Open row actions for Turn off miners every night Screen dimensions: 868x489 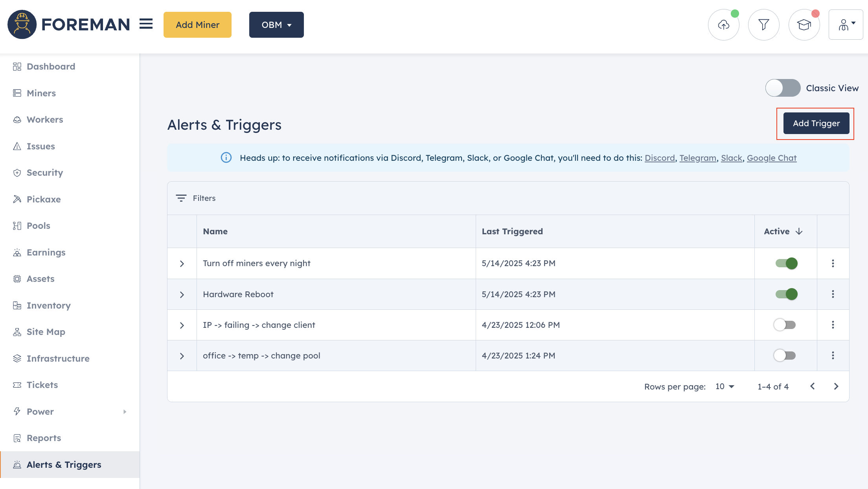833,263
